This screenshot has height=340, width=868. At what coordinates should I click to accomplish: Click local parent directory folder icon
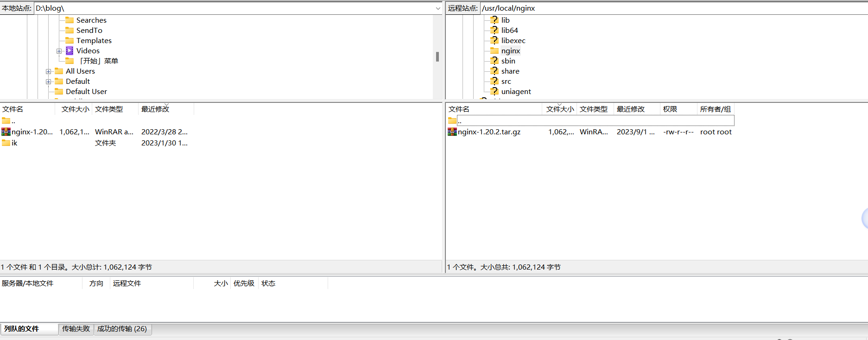click(6, 121)
